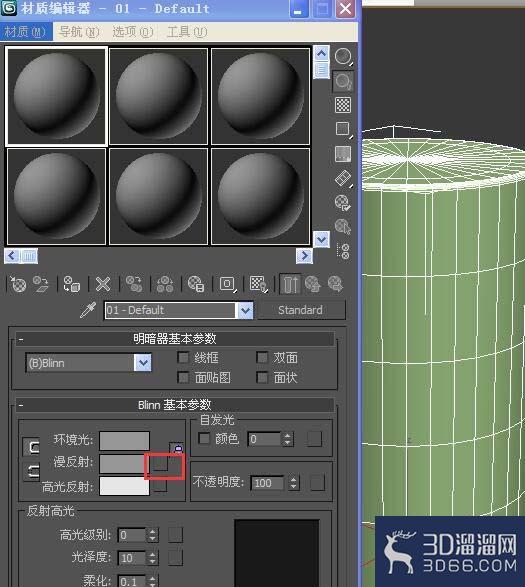The image size is (525, 587).
Task: Toggle the Backlight icon
Action: [x=343, y=81]
